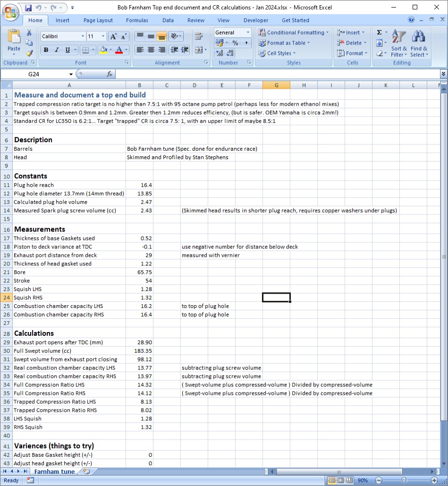448x486 pixels.
Task: Apply Comma Style number format
Action: pos(246,43)
